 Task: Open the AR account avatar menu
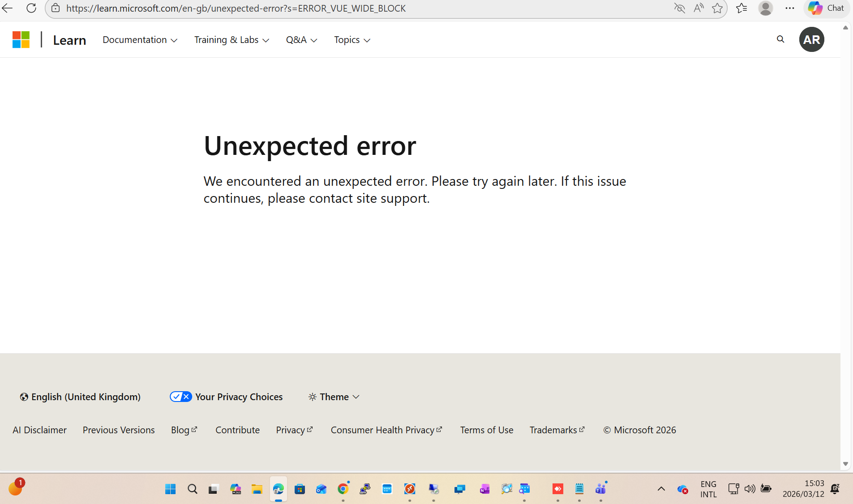point(812,39)
